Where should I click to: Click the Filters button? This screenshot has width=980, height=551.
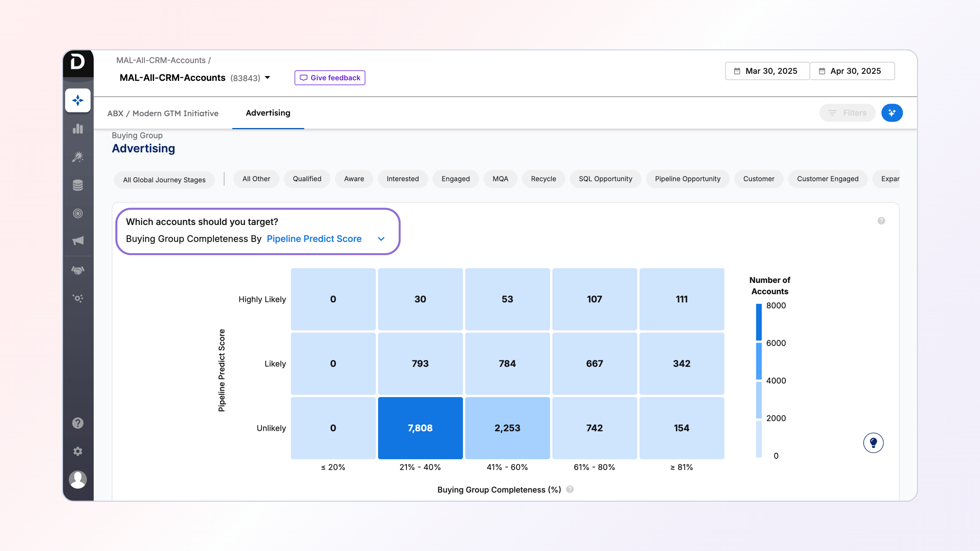pyautogui.click(x=847, y=113)
